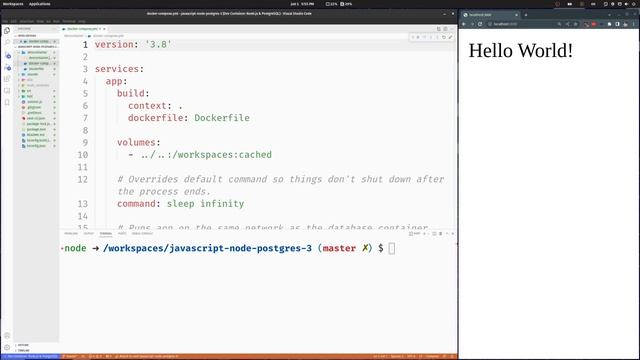Go forward in the browser window

click(x=472, y=24)
